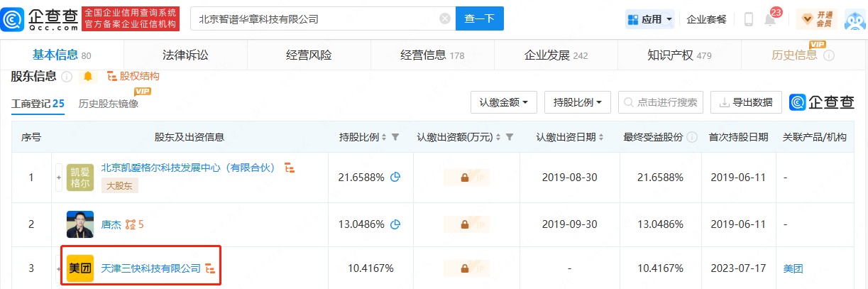The width and height of the screenshot is (868, 289).
Task: Clear the search box with the X icon
Action: click(x=445, y=19)
